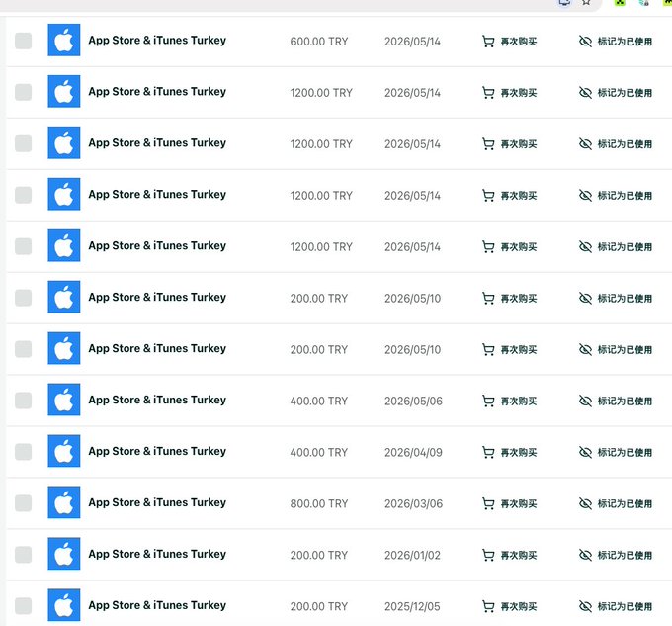
Task: Click the Apple icon in the 2026/05/06 row
Action: pyautogui.click(x=64, y=400)
